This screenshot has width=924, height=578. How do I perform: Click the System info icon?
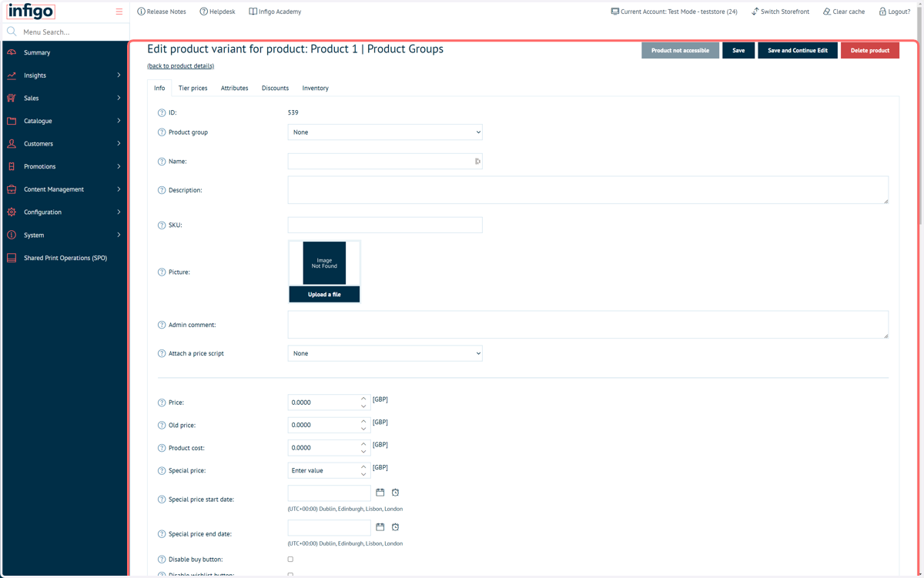click(12, 235)
